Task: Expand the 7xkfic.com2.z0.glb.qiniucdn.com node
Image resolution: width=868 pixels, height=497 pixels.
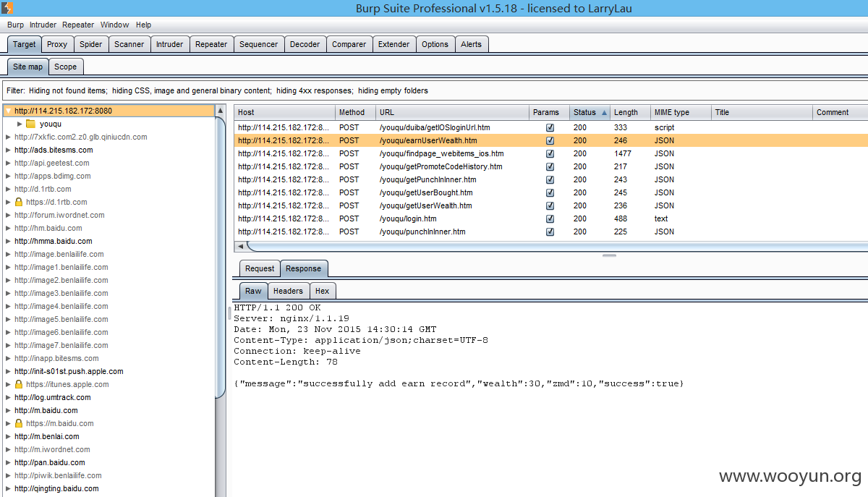Action: coord(8,137)
